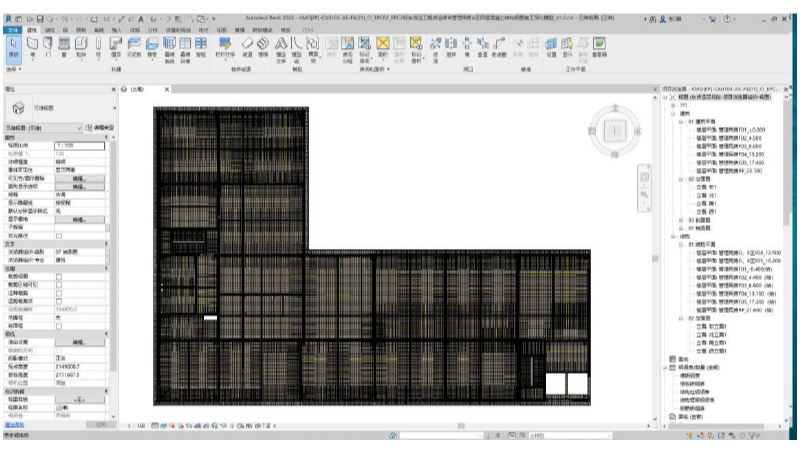Viewport: 800px width, 453px height.
Task: Enable the Crop Region Visible checkbox
Action: pos(58,283)
